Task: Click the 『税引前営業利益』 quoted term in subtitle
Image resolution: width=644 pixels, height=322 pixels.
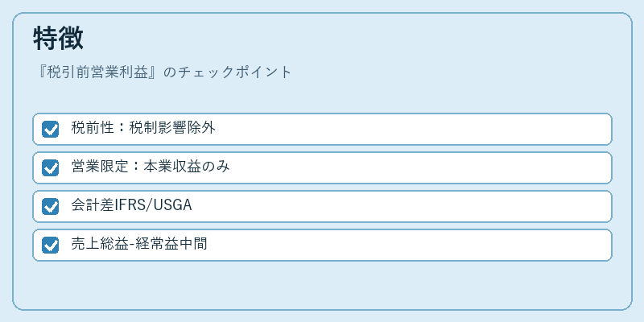Action: click(x=98, y=72)
